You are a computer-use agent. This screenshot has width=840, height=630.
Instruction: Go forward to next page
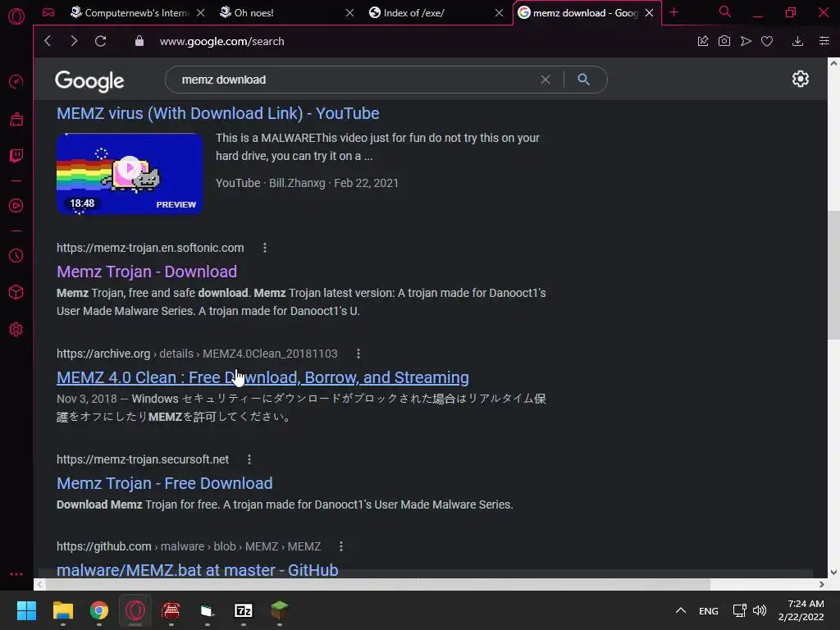click(x=74, y=41)
